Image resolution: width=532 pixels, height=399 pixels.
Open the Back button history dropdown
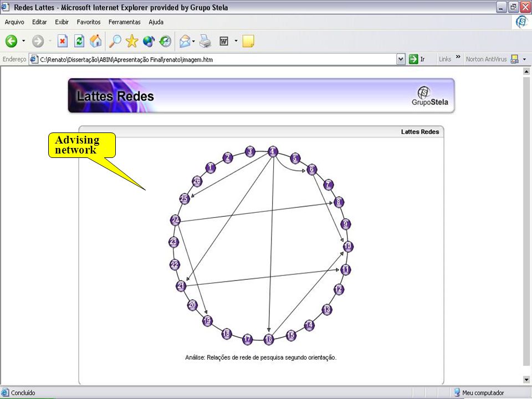[23, 42]
